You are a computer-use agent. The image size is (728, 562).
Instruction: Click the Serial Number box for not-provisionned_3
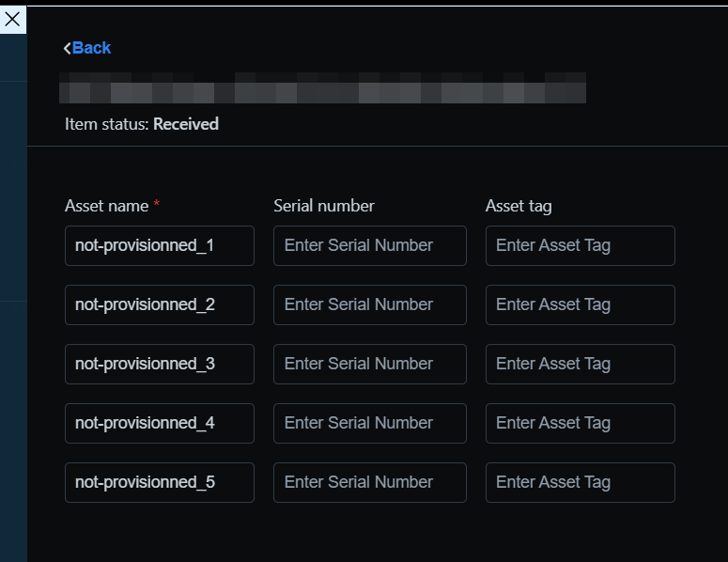click(369, 364)
